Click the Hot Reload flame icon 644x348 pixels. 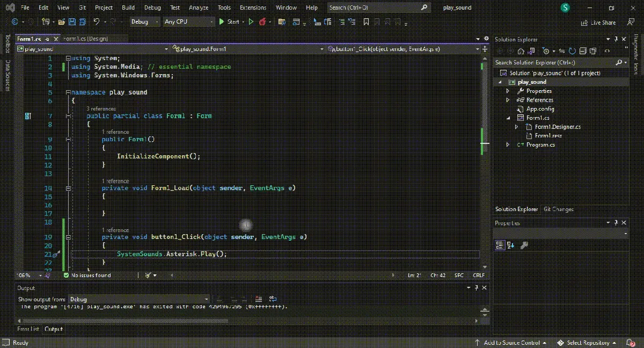pos(262,22)
